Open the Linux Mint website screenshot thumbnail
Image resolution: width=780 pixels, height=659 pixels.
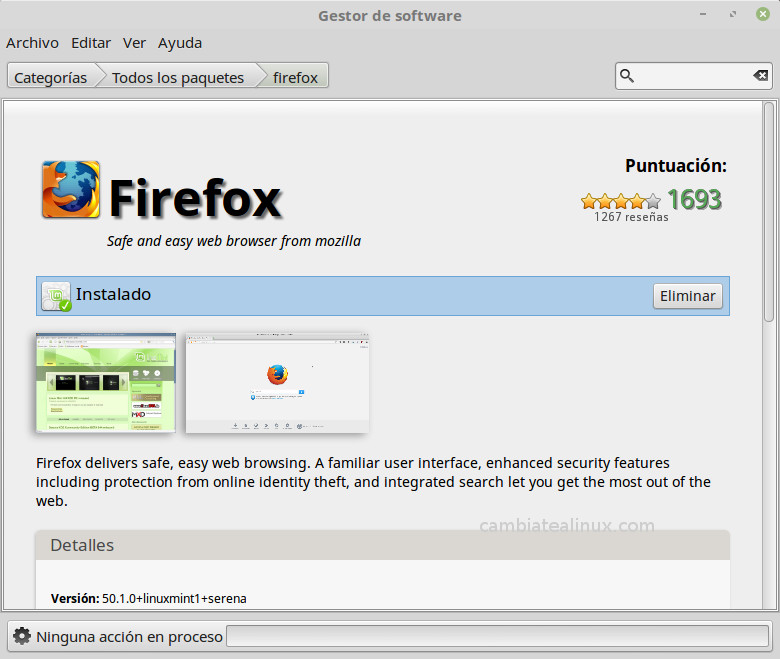tap(105, 382)
